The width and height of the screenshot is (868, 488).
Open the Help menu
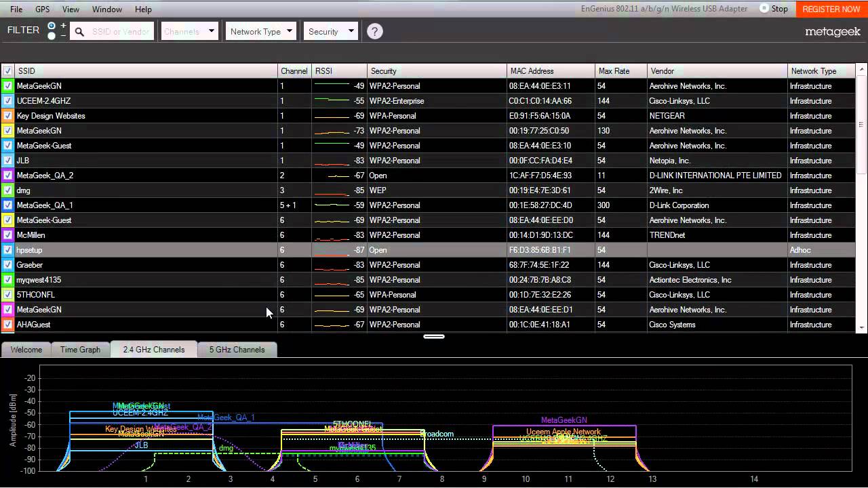143,9
